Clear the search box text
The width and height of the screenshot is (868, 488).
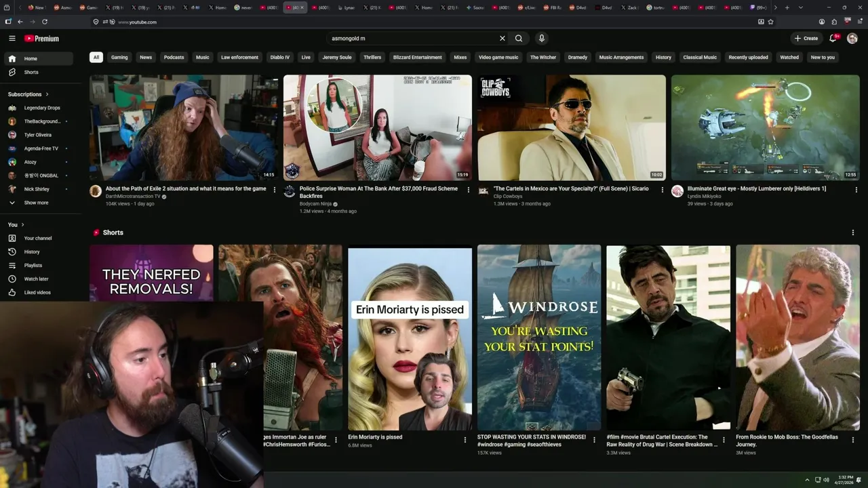point(502,39)
